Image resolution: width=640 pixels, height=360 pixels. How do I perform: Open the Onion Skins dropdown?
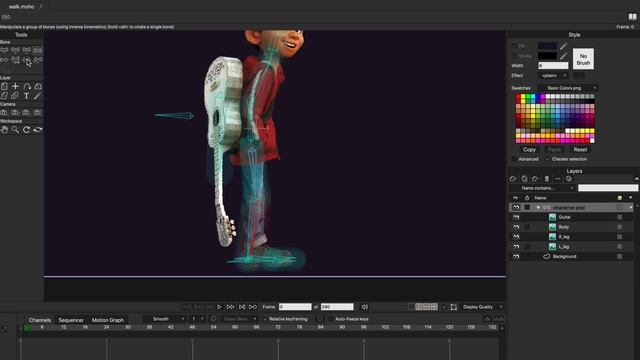(x=240, y=319)
